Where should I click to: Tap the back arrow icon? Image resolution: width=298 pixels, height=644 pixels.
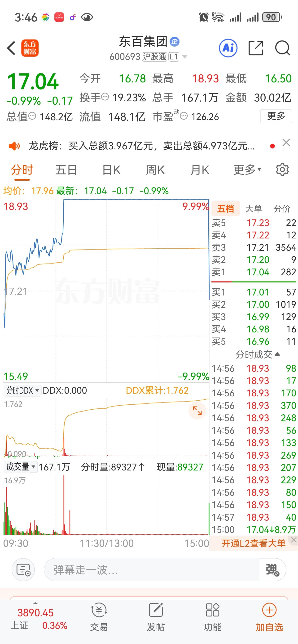pyautogui.click(x=11, y=48)
